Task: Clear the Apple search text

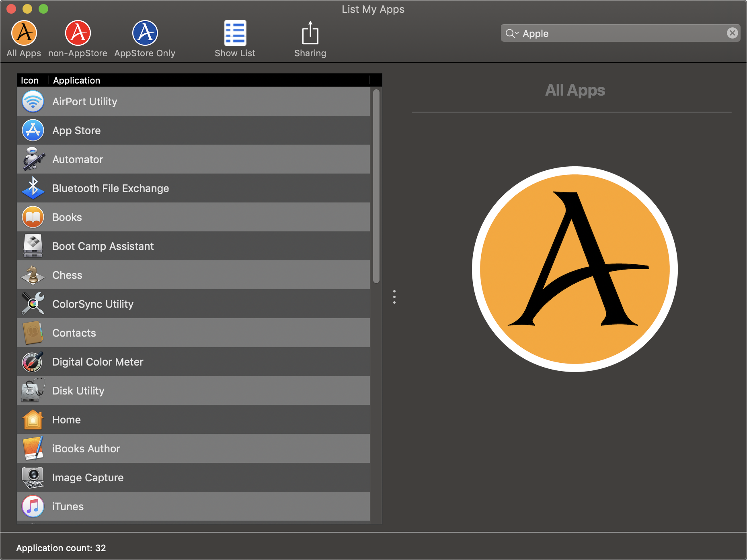Action: [x=733, y=33]
